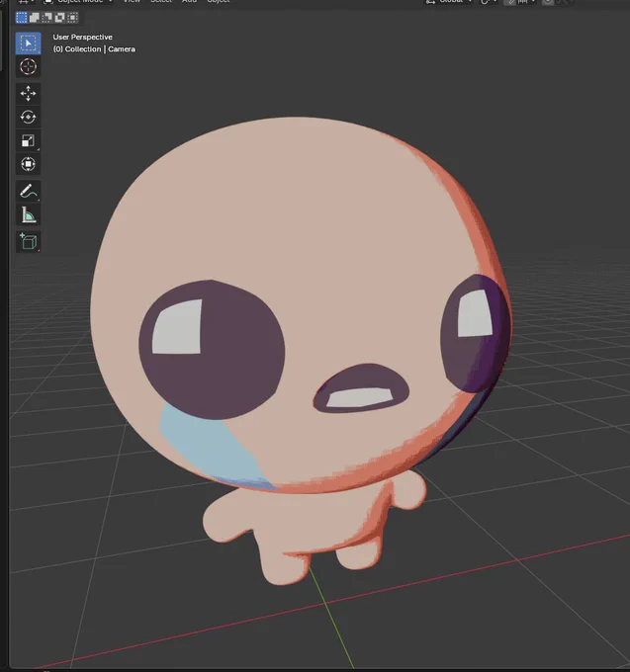The width and height of the screenshot is (630, 672).
Task: Select the blue tear on the cheek
Action: coord(215,450)
